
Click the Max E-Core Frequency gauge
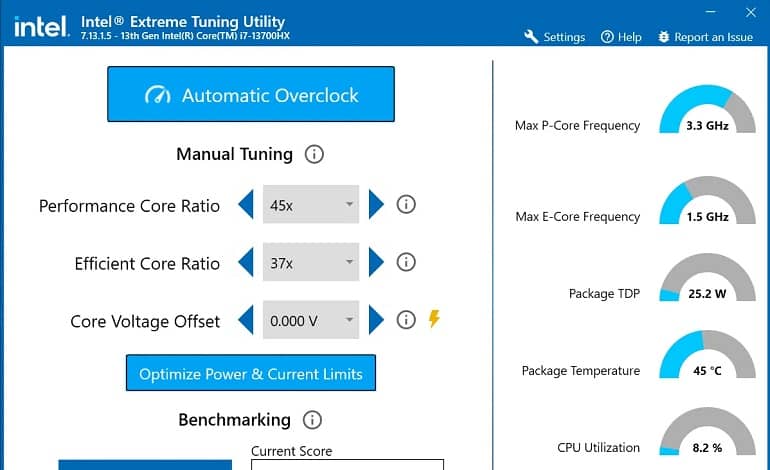[x=707, y=200]
